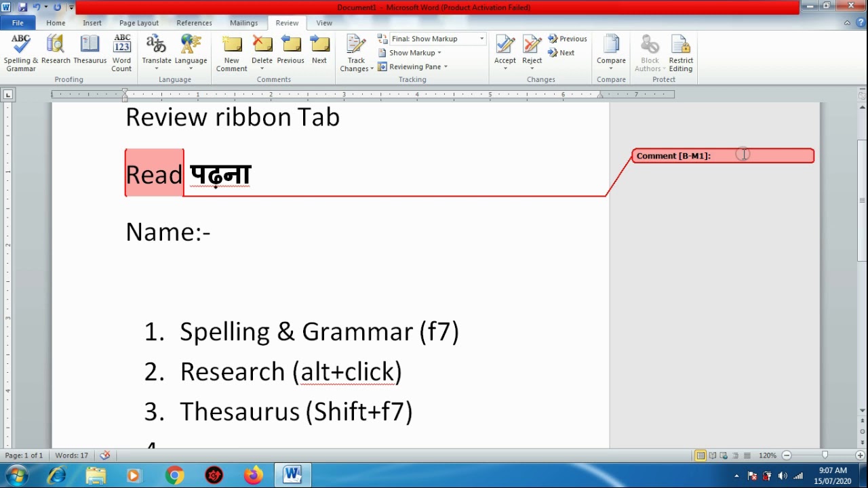Customize the Quick Access Toolbar
Viewport: 868px width, 488px height.
(71, 7)
